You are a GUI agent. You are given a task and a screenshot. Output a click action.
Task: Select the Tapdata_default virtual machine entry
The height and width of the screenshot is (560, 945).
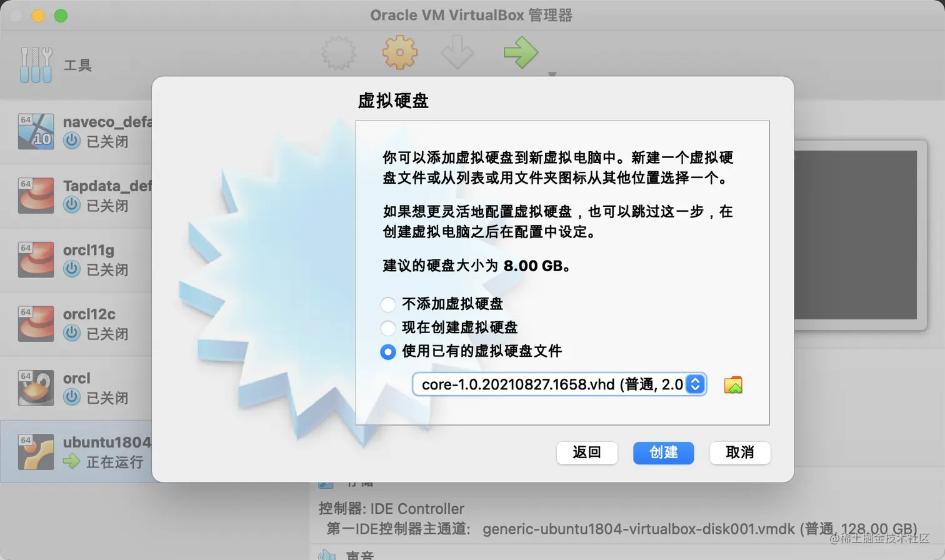click(x=76, y=196)
